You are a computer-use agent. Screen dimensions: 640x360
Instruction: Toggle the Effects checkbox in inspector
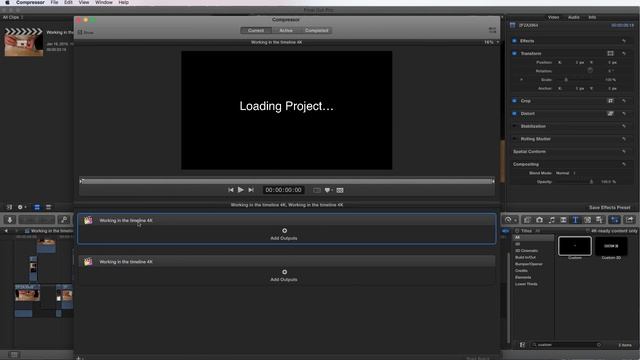coord(514,41)
